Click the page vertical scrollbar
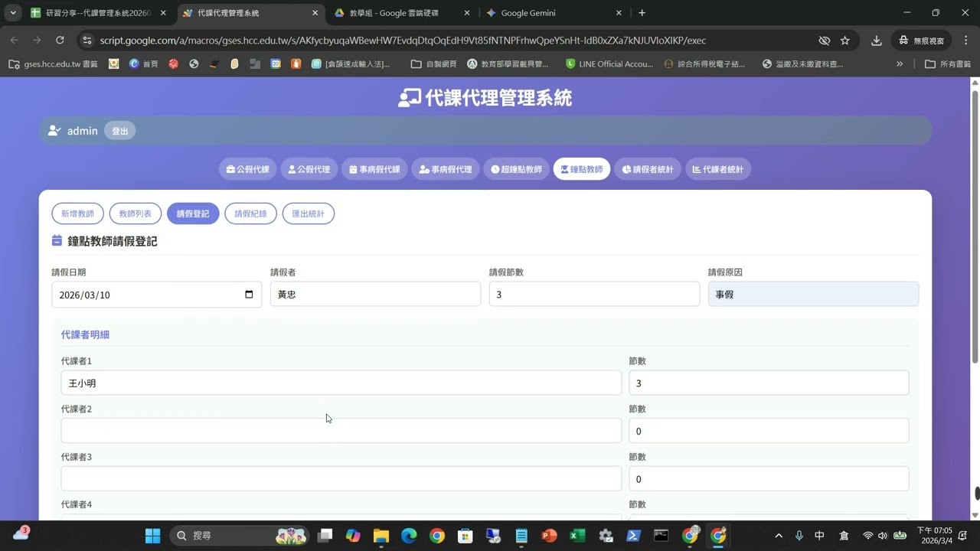 pos(975,226)
